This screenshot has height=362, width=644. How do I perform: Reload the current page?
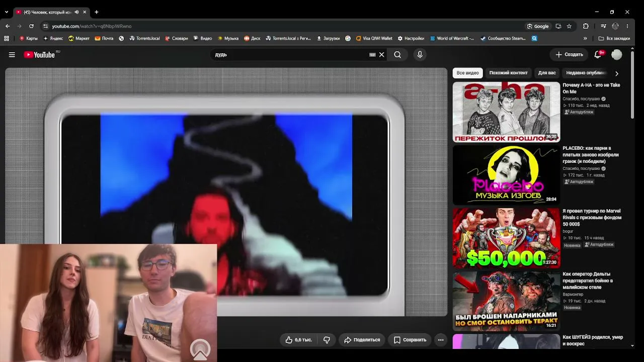(31, 26)
